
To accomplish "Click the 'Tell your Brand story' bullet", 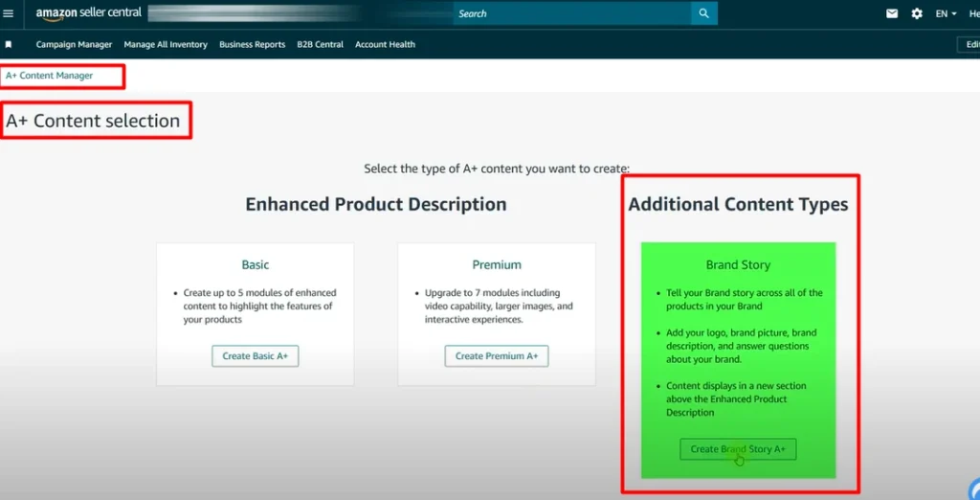I will tap(745, 300).
